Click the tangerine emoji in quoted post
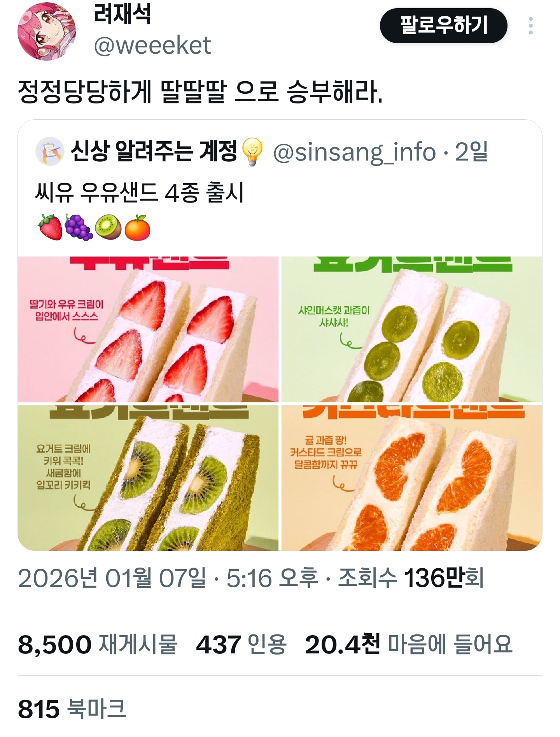Viewport: 560px width, 737px height. pyautogui.click(x=137, y=227)
